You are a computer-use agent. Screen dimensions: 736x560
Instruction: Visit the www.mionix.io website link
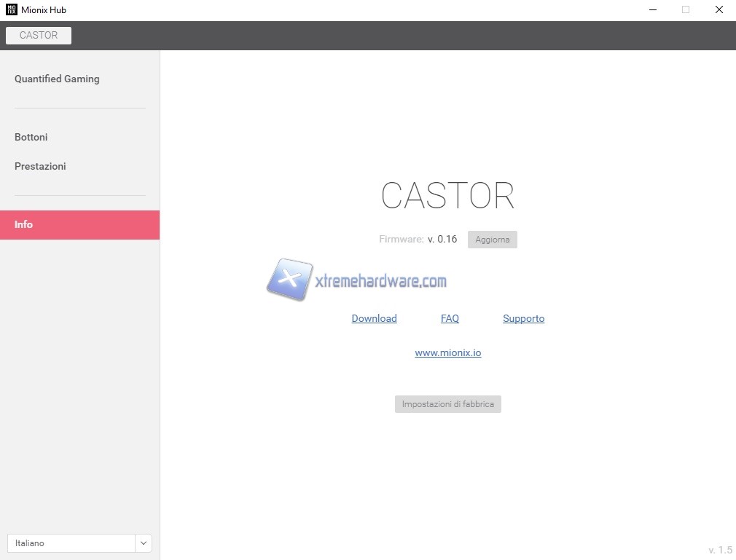[447, 352]
